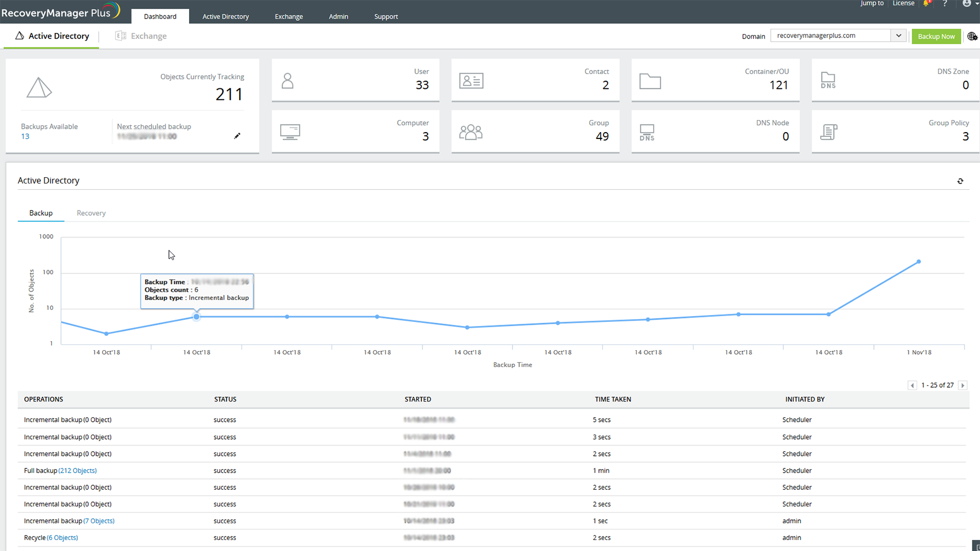Click the 'Full backup' operation text
980x551 pixels.
tap(40, 471)
